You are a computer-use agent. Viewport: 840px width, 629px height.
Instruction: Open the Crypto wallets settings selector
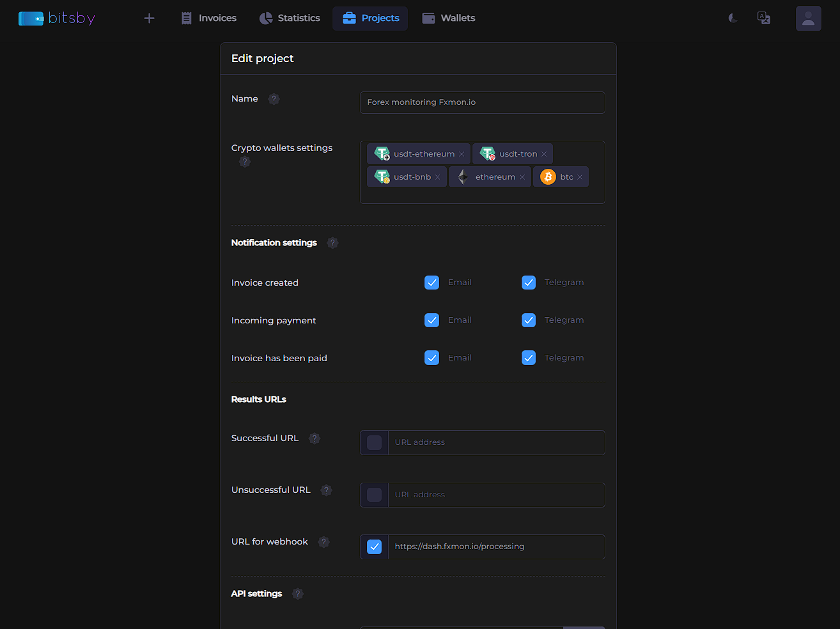(482, 195)
